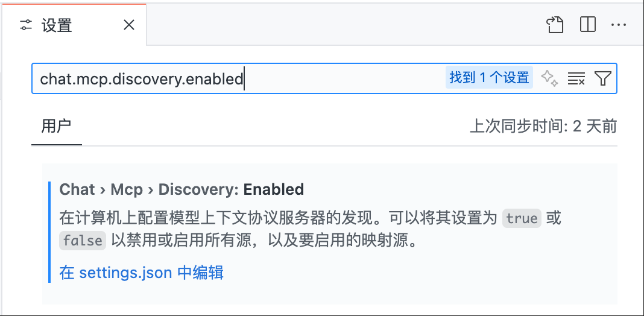This screenshot has width=644, height=316.
Task: Switch to the 用户 settings scope tab
Action: coord(56,126)
